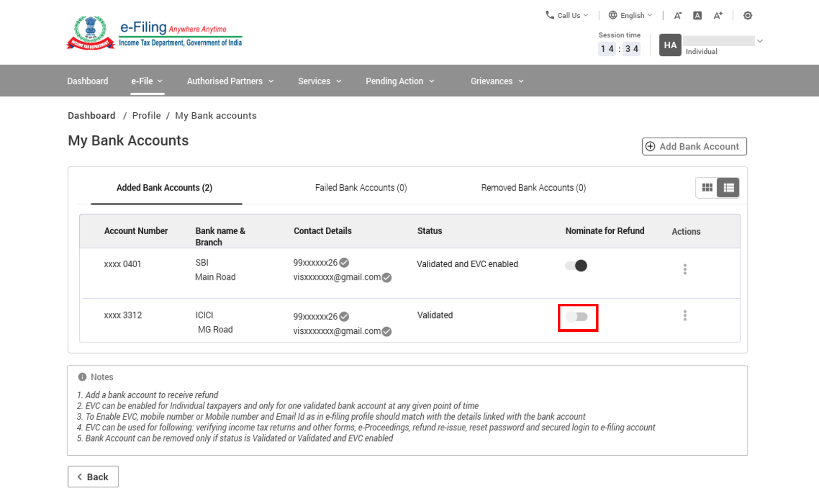Click e-Filing Income Tax Department logo
Image resolution: width=819 pixels, height=504 pixels.
tap(154, 33)
